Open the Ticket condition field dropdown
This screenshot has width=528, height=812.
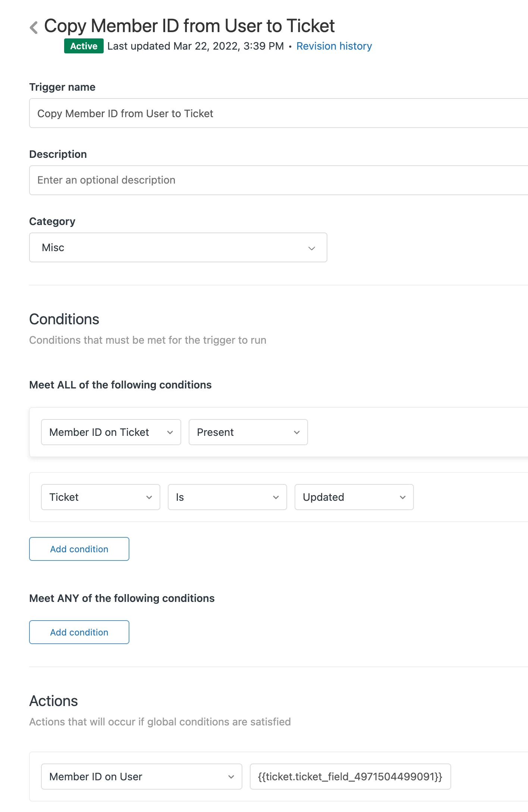100,497
